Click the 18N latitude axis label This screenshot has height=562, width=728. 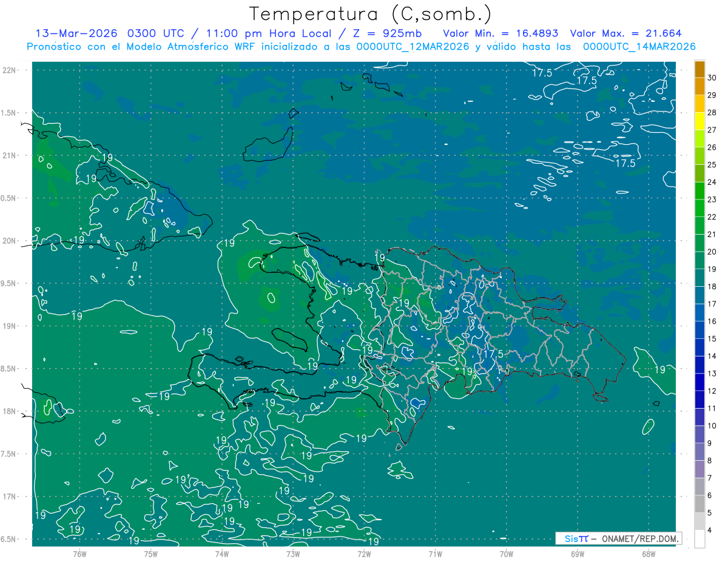(18, 411)
